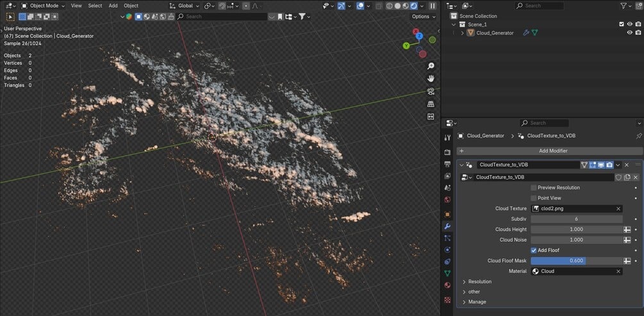
Task: Open the Modifiers wrench properties tab
Action: point(448,226)
